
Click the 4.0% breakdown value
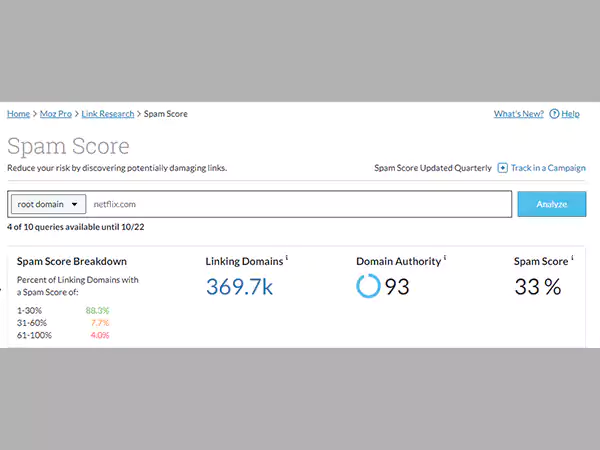[x=99, y=335]
